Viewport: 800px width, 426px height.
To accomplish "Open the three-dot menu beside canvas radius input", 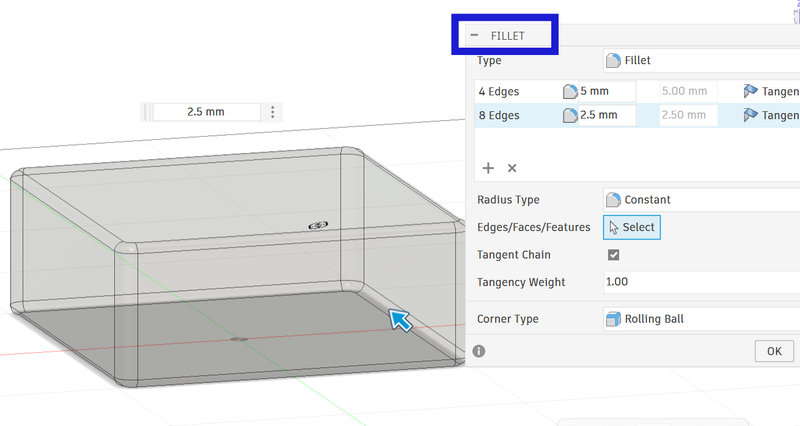I will [x=272, y=112].
